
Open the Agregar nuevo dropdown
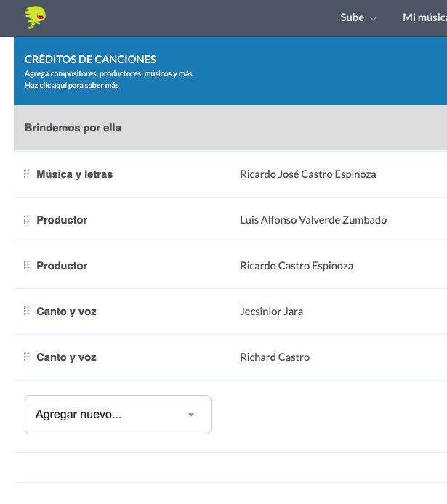[118, 415]
